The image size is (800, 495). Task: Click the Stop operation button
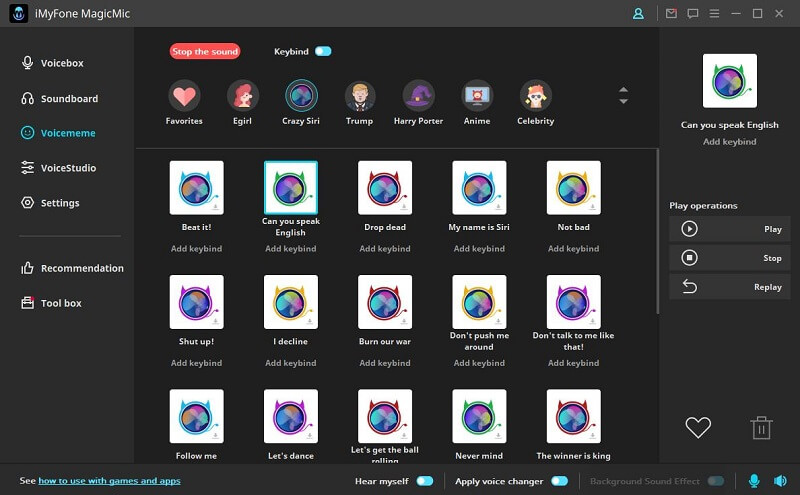(730, 258)
